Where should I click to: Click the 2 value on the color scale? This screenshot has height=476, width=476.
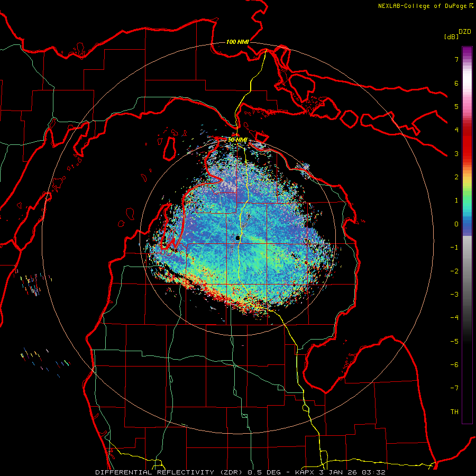456,177
